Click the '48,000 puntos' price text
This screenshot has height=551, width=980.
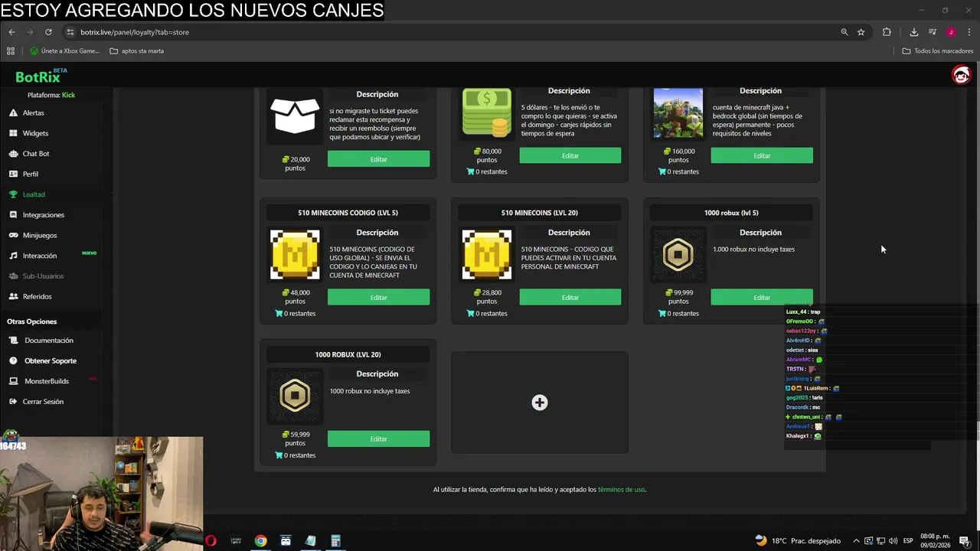296,297
